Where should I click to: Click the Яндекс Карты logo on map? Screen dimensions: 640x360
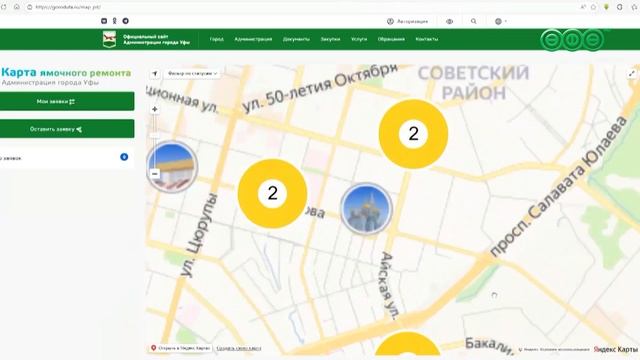pos(616,349)
